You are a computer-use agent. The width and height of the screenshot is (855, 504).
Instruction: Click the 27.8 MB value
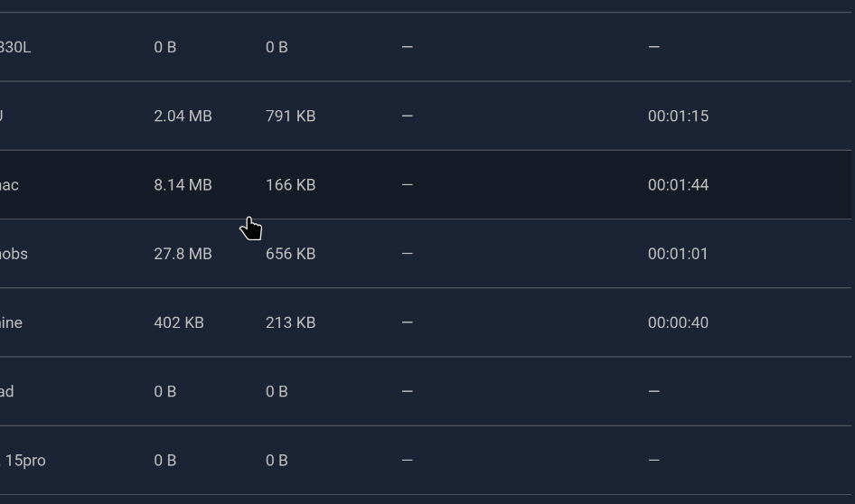(x=183, y=254)
